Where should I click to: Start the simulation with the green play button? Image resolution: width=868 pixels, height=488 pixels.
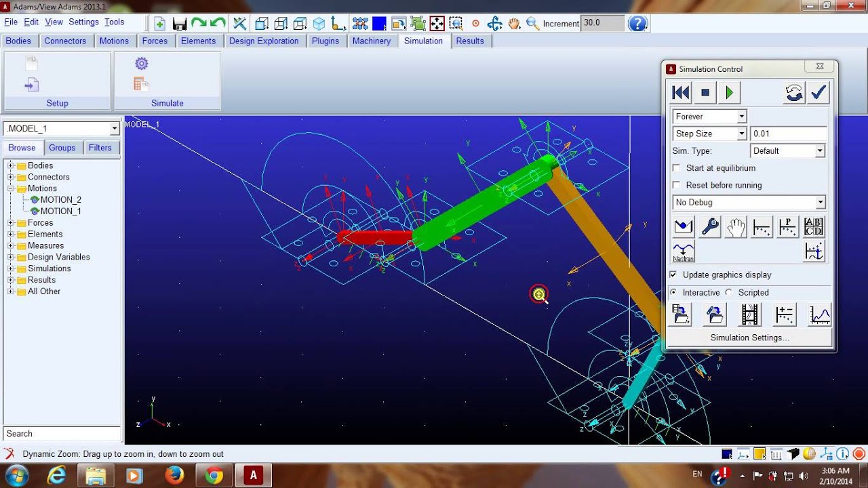(x=729, y=93)
